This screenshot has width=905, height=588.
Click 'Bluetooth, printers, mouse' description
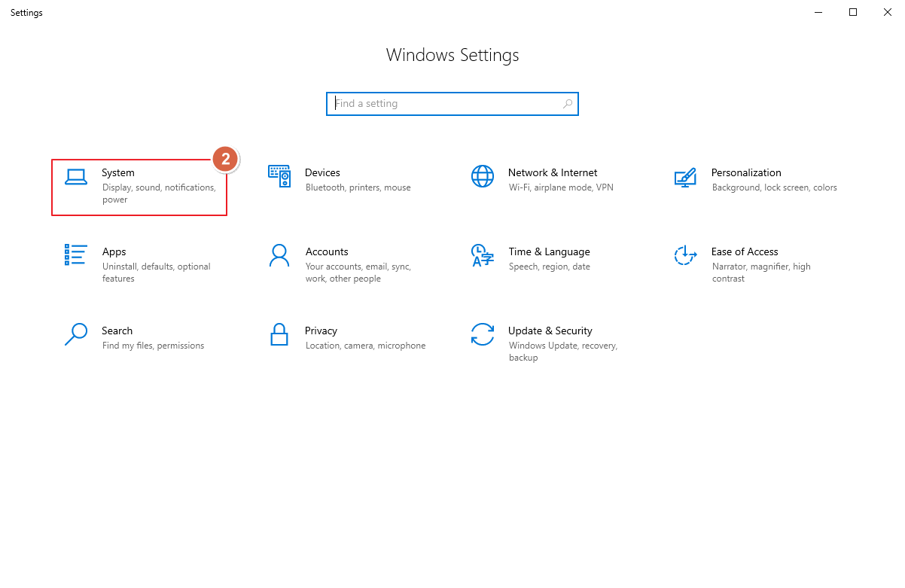coord(358,187)
